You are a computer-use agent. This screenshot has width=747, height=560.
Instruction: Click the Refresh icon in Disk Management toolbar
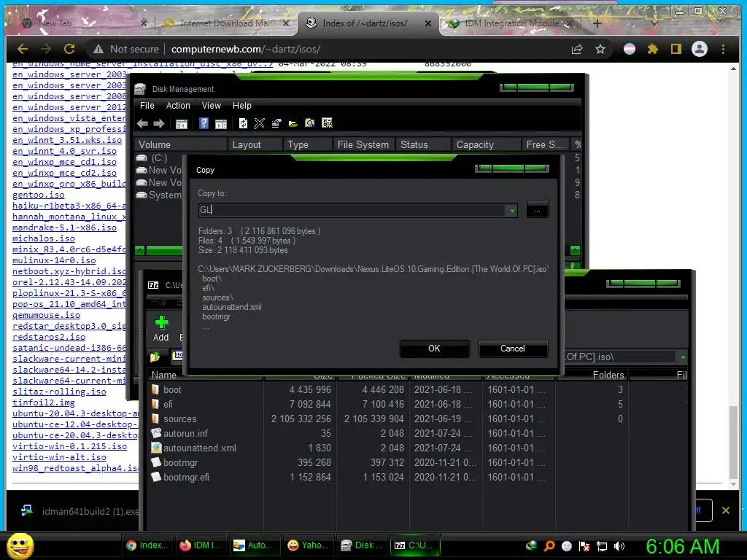pos(243,124)
